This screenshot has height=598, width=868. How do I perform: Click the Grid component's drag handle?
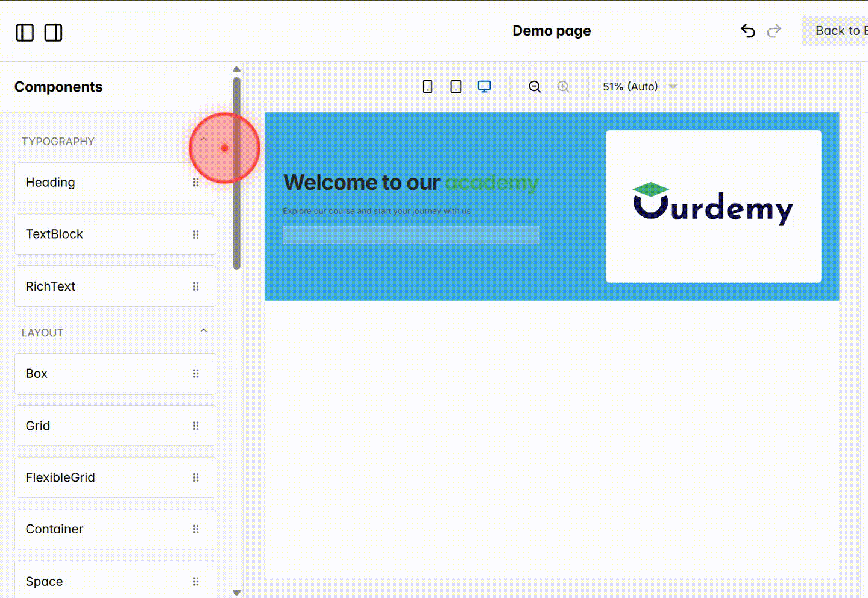pyautogui.click(x=196, y=426)
